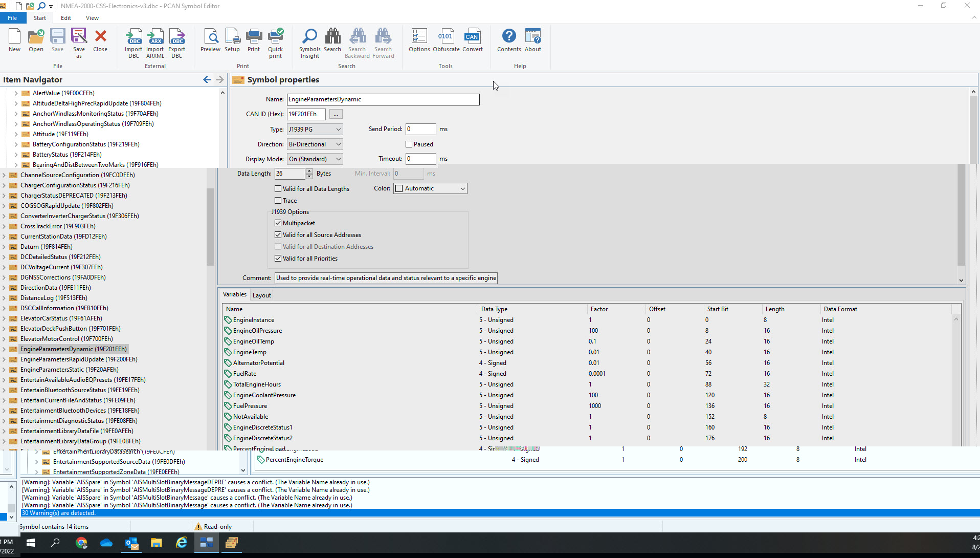Expand the BatteryStatus tree node
The width and height of the screenshot is (980, 558).
click(16, 155)
